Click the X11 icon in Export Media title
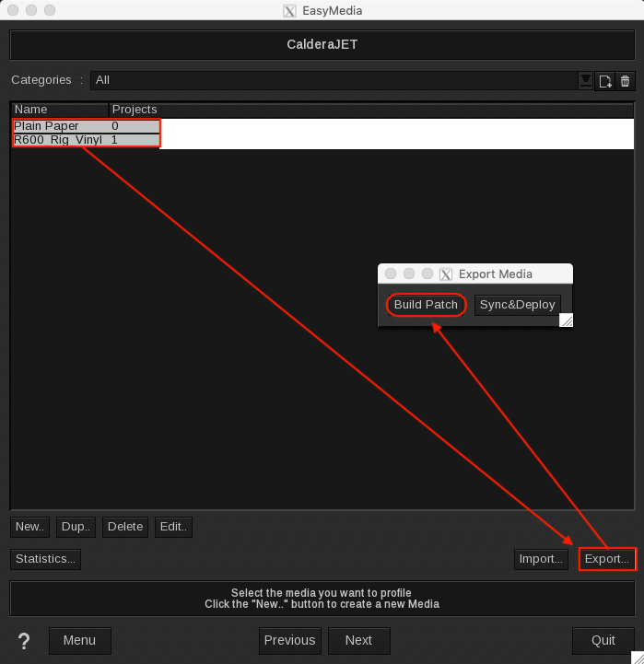This screenshot has width=644, height=664. (x=446, y=274)
